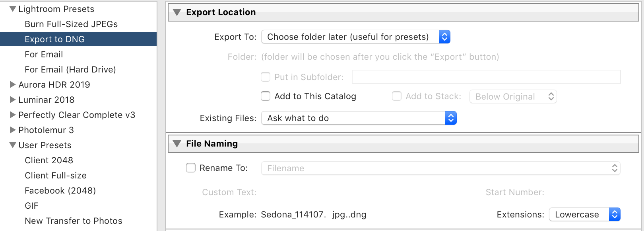Select the For Email preset
Screen dimensions: 644x231
[44, 54]
